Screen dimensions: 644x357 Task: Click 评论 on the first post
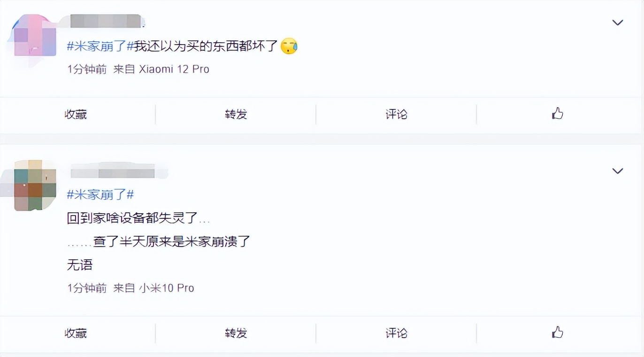[x=397, y=114]
